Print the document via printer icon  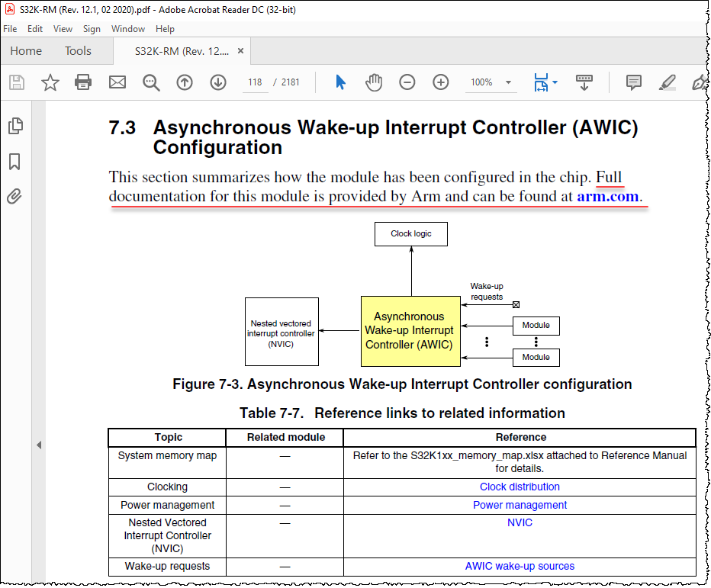click(x=83, y=82)
